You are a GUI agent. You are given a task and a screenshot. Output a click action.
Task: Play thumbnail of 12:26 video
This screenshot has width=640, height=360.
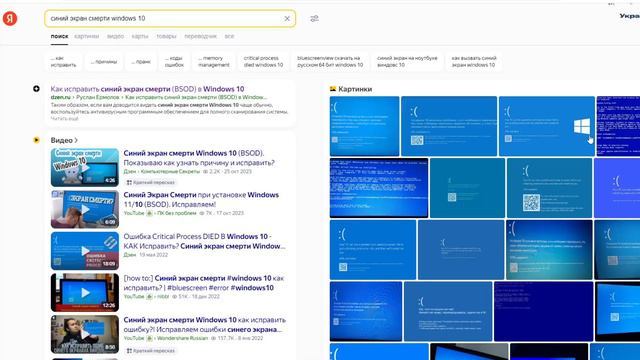pos(85,293)
